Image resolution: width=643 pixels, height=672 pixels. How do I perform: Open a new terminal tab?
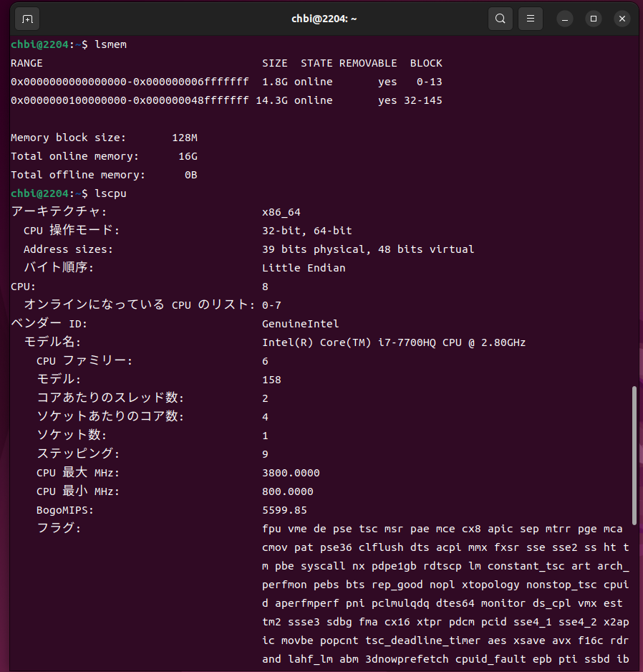27,19
